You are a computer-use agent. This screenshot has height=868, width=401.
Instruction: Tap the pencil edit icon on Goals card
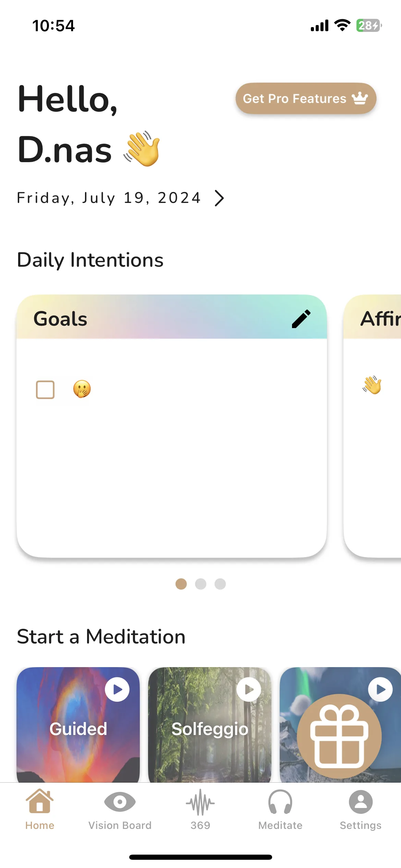point(301,319)
